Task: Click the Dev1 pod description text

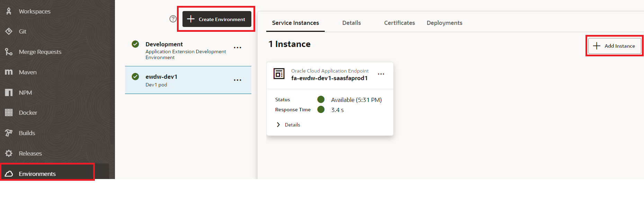Action: tap(156, 85)
